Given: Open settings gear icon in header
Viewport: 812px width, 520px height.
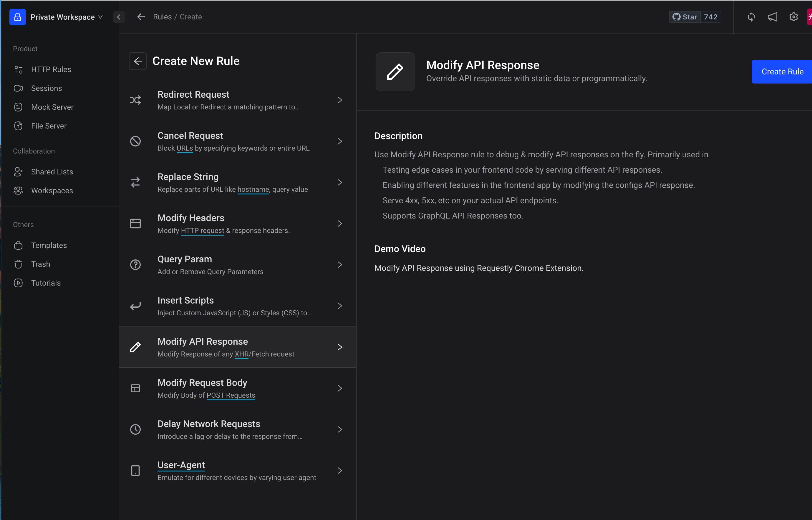Looking at the screenshot, I should [x=793, y=17].
